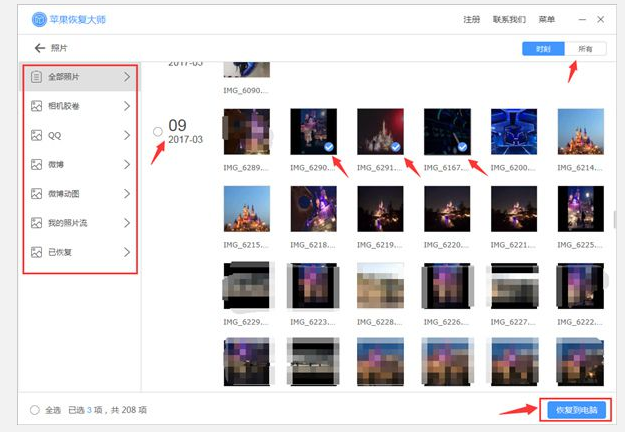Open the QQ album icon
The image size is (625, 432).
click(x=36, y=135)
